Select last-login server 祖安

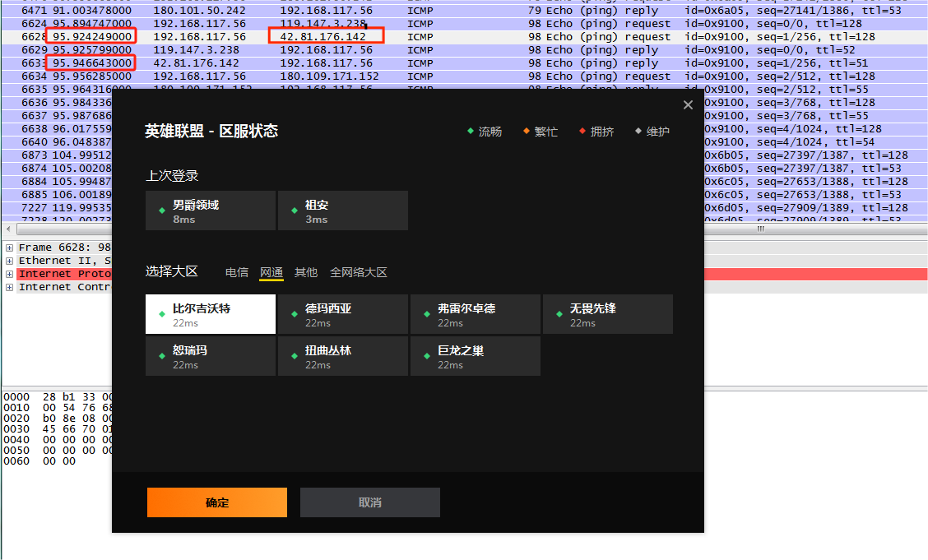click(343, 211)
